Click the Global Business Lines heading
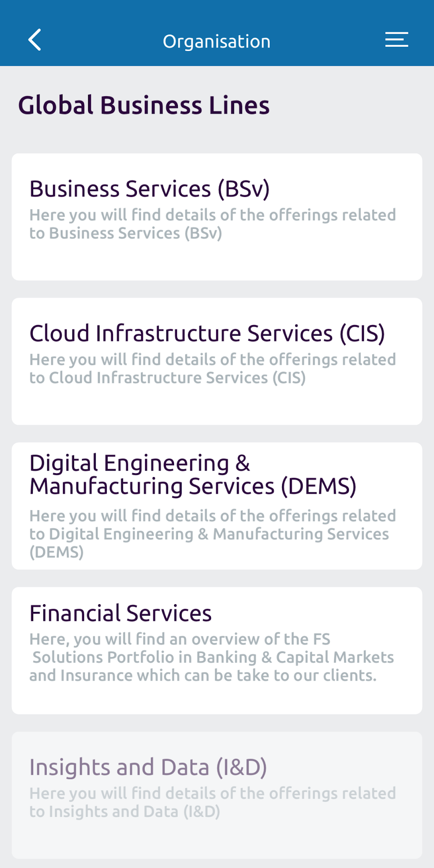Image resolution: width=434 pixels, height=868 pixels. 144,105
